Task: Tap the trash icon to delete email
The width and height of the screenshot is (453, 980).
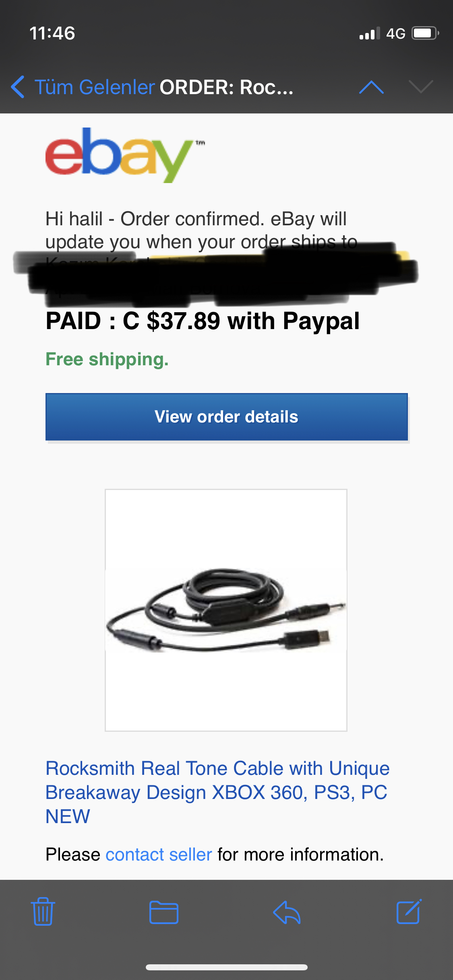Action: (x=43, y=911)
